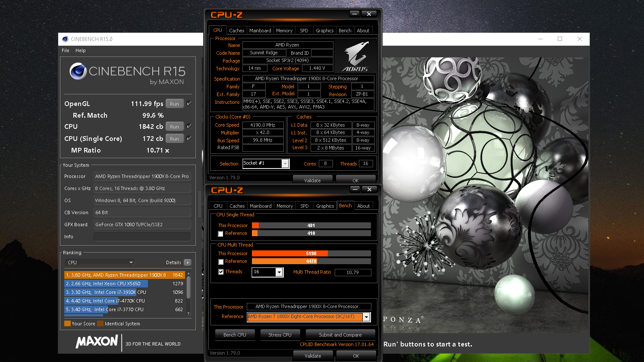Run the OpenGL benchmark

point(174,103)
